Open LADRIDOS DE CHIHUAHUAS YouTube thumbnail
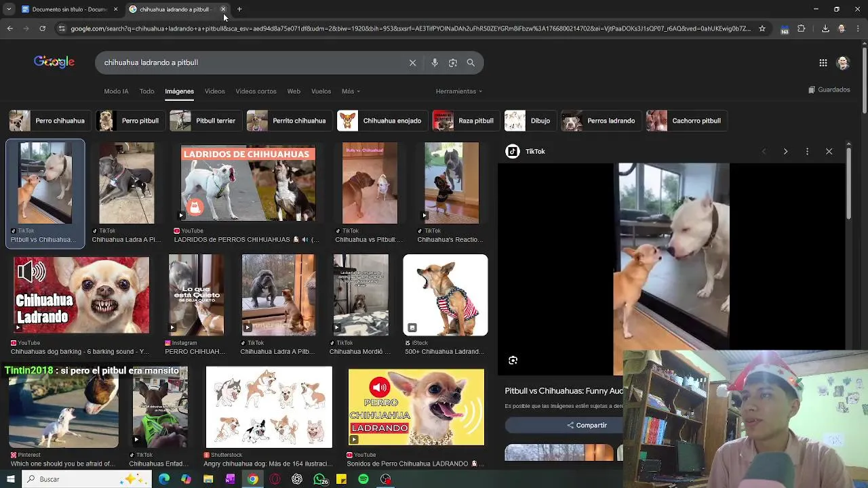The image size is (868, 488). [248, 184]
